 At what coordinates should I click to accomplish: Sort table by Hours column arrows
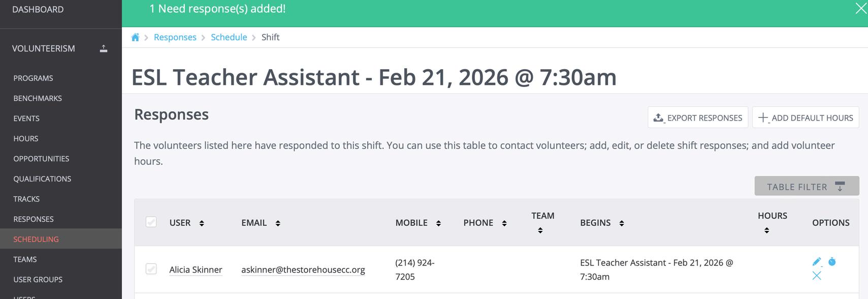766,230
